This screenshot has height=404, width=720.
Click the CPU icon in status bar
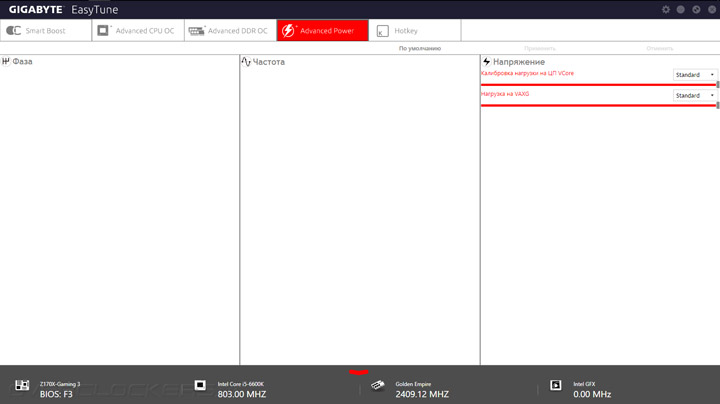[200, 385]
